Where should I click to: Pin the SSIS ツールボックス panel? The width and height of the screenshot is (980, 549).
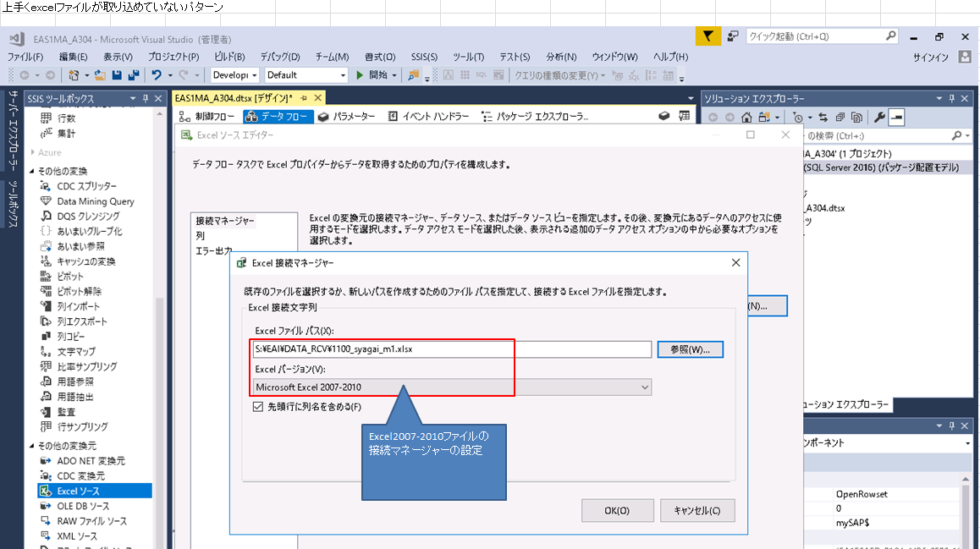pyautogui.click(x=146, y=99)
